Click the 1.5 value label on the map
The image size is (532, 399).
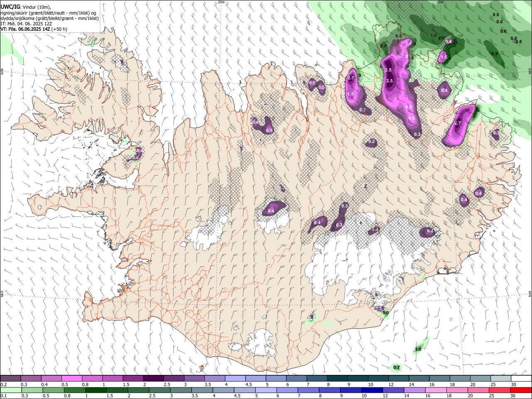(350, 94)
